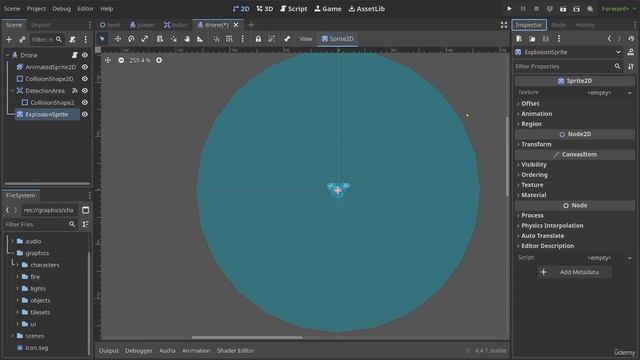Lock the selected node
640x360 pixels.
(258, 39)
